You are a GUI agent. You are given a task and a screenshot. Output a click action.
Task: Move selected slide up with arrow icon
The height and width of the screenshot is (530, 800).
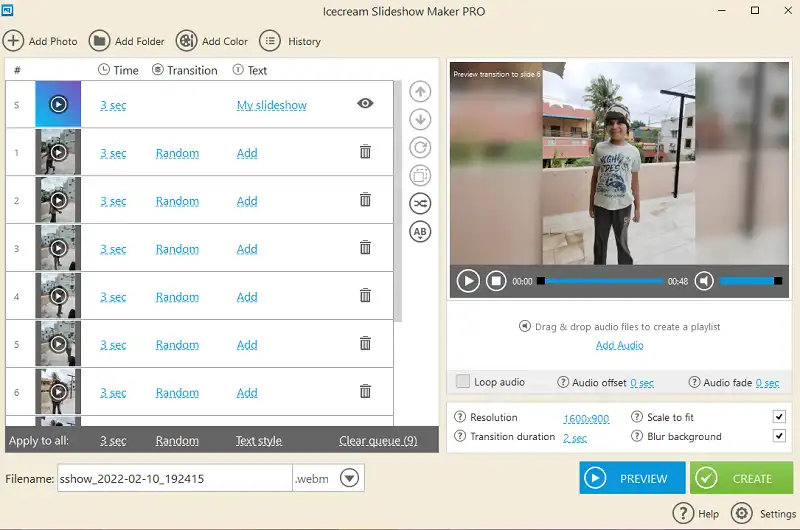pos(421,92)
